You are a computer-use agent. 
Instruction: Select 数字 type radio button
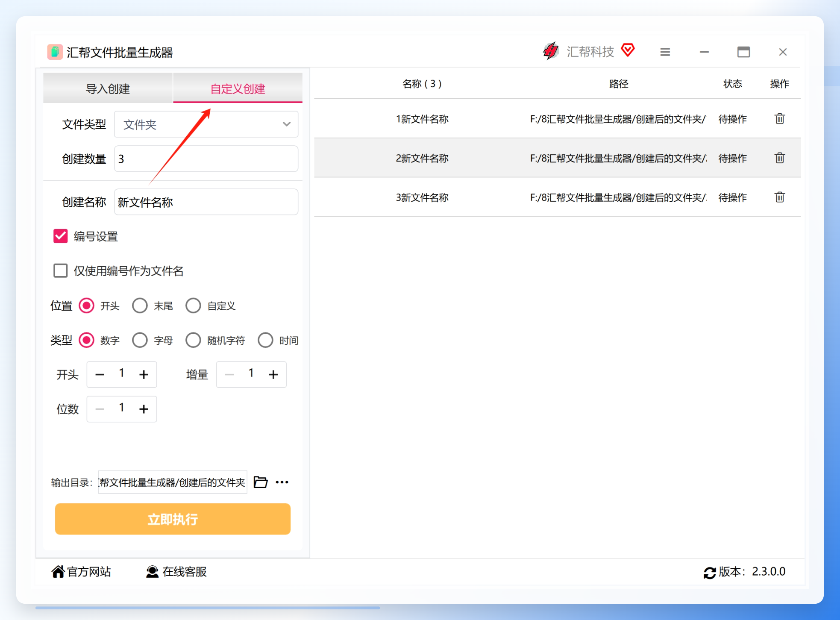coord(86,340)
